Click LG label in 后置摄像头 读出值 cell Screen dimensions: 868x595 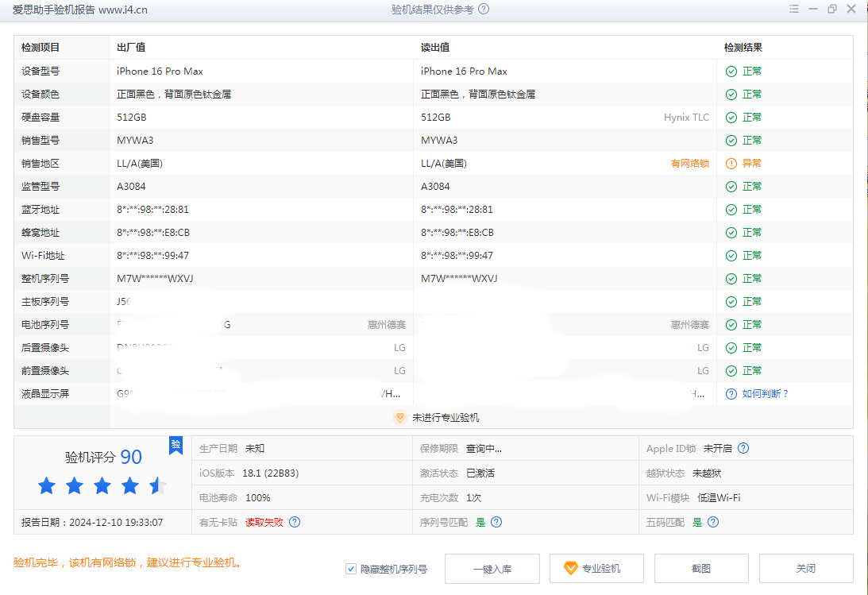tap(703, 348)
